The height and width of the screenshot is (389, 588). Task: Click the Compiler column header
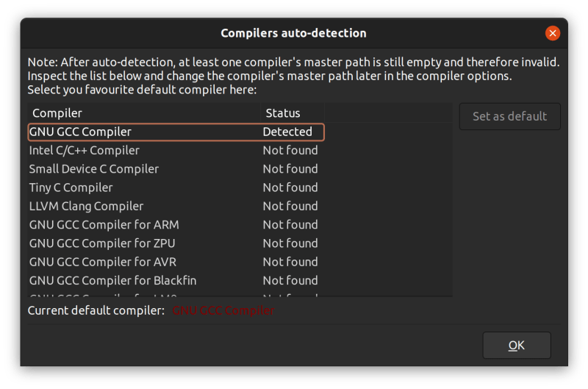tap(57, 113)
